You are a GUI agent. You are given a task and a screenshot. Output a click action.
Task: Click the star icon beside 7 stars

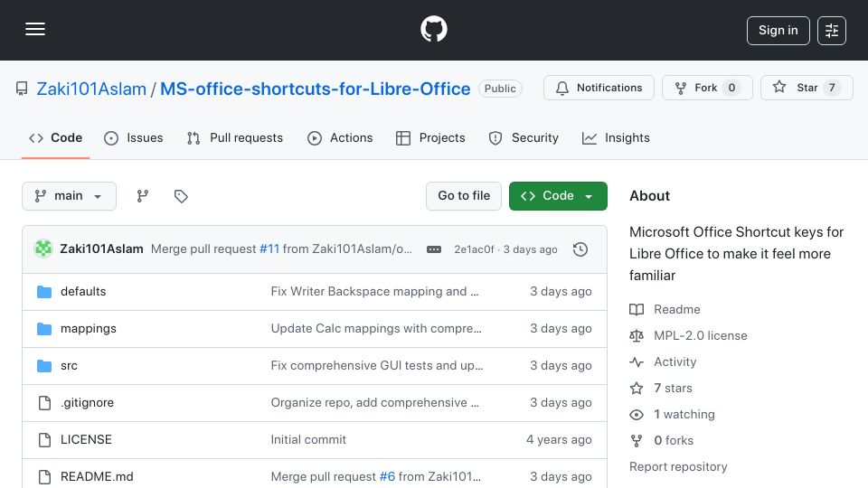[637, 388]
